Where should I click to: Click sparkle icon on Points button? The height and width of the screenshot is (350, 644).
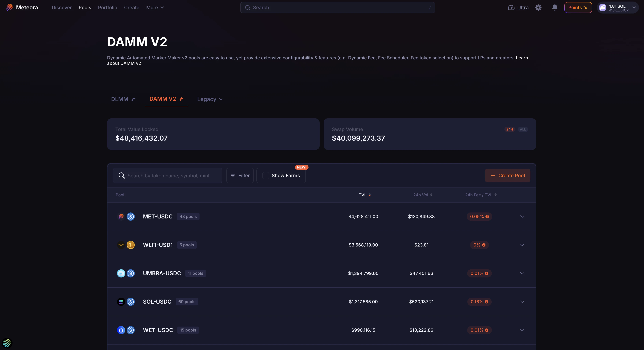coord(585,8)
